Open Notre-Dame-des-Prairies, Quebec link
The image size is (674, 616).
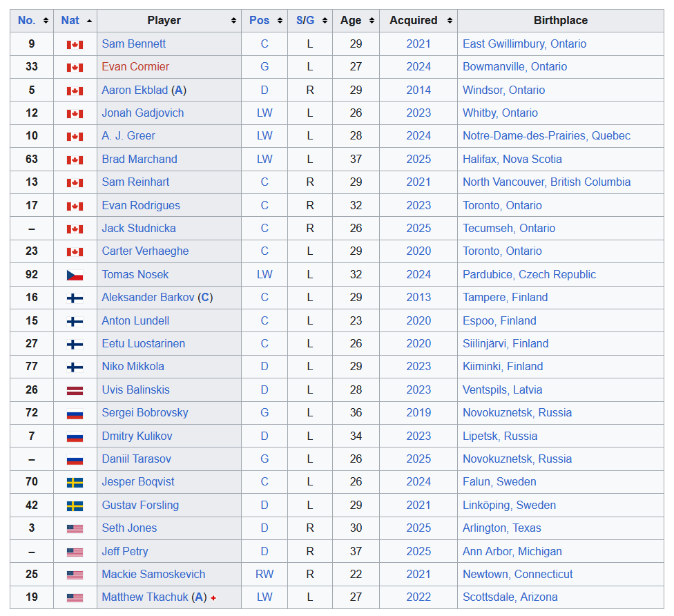click(x=546, y=136)
